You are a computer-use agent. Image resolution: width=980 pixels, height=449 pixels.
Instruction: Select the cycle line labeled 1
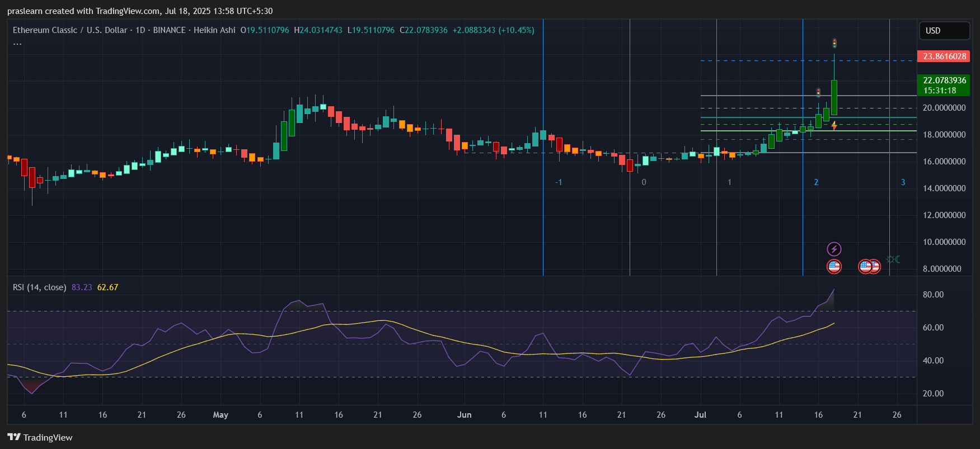(x=716, y=147)
